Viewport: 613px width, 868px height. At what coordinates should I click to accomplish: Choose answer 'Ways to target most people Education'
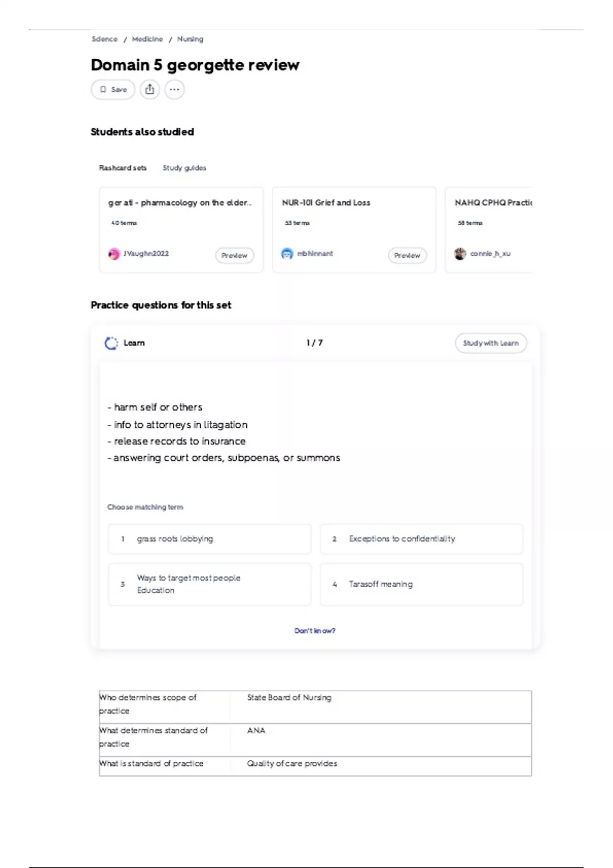pos(209,584)
